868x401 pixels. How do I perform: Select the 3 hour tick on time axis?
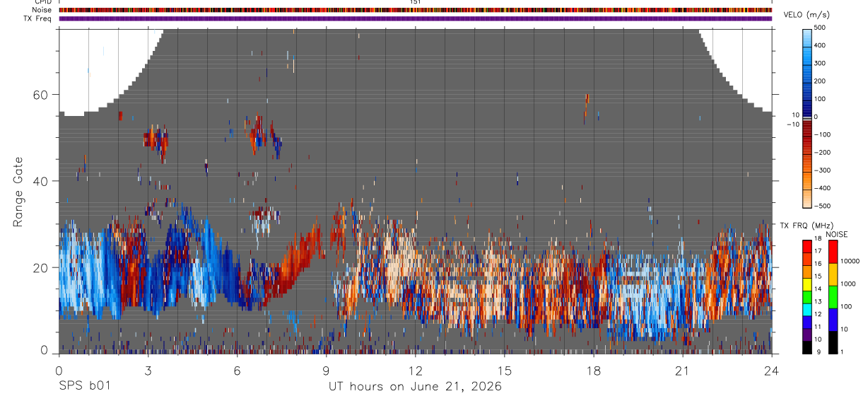(x=148, y=371)
